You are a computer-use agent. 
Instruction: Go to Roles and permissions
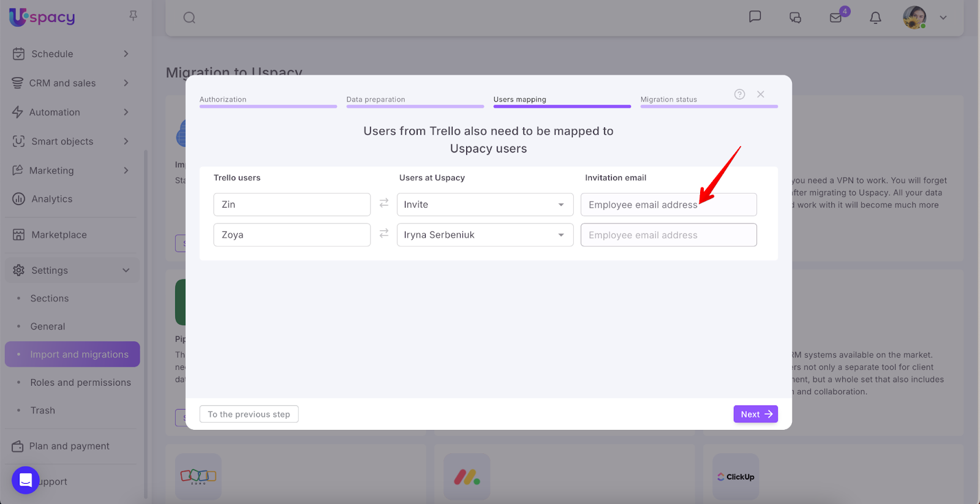pos(80,383)
